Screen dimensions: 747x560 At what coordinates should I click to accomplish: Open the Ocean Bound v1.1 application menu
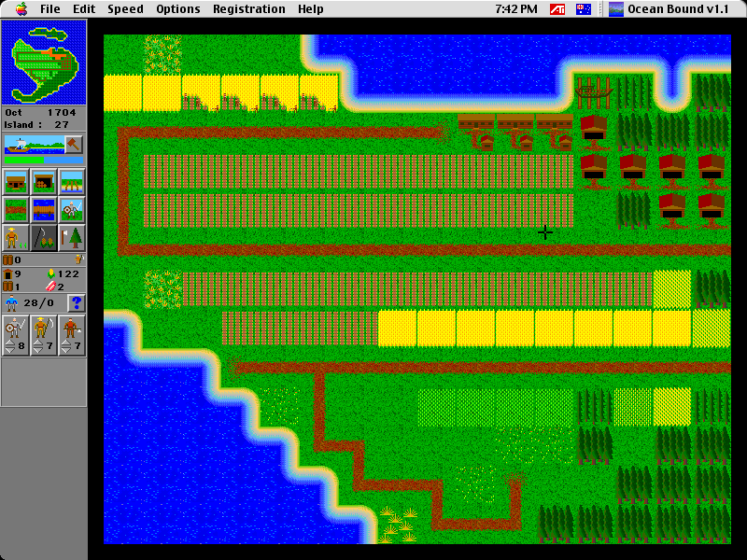click(669, 9)
